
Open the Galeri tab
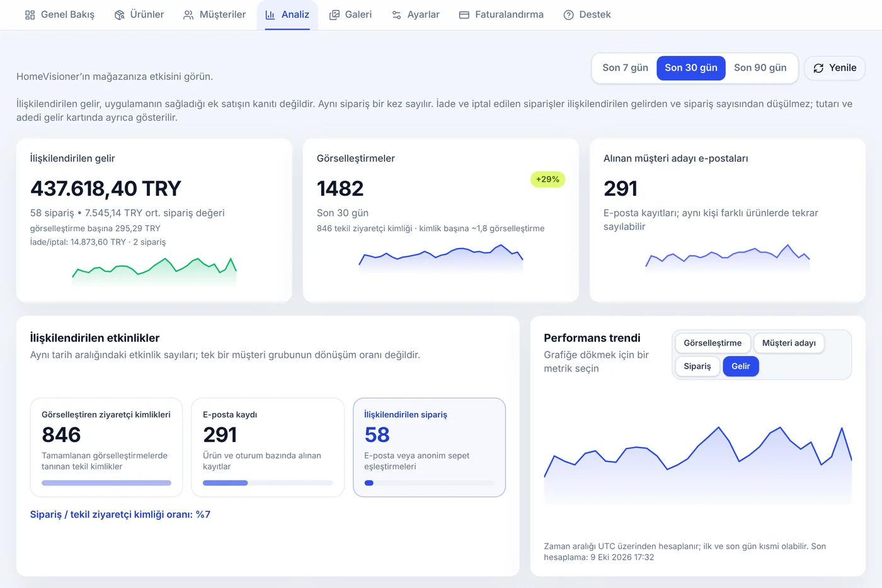350,14
